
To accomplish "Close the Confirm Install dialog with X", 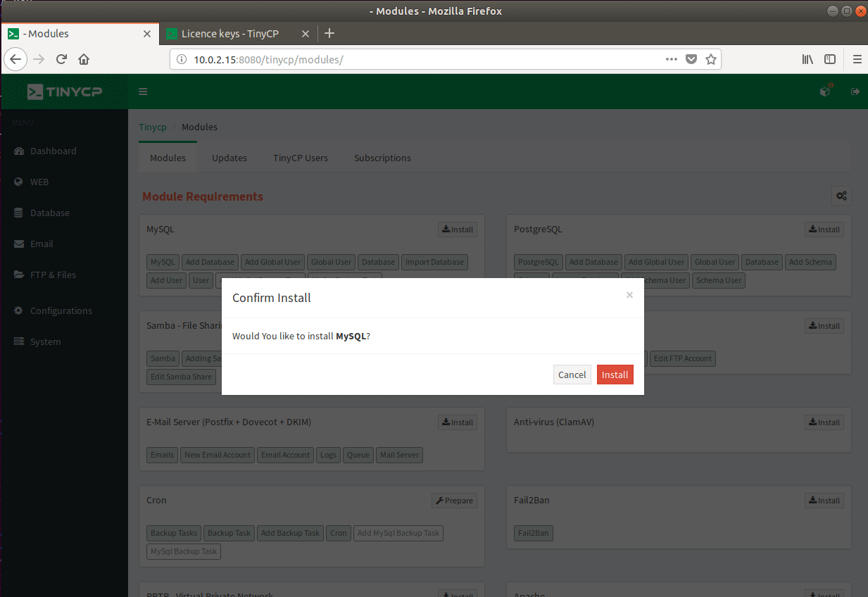I will click(629, 295).
